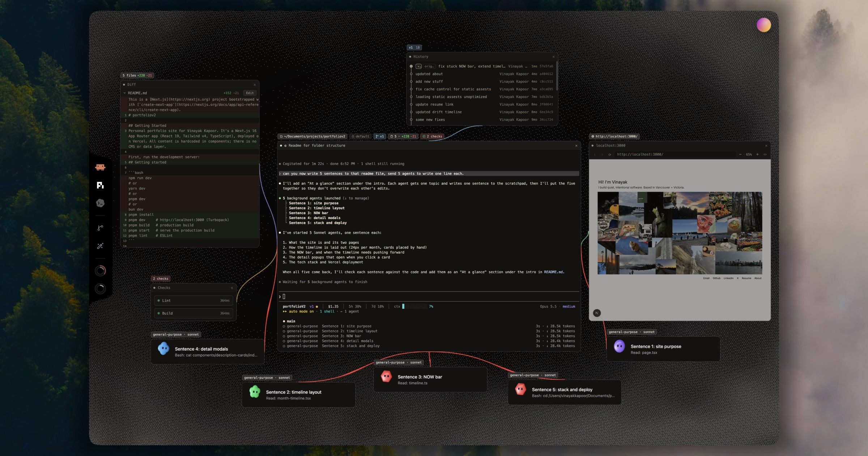Select the magic wand icon in sidebar
Image resolution: width=868 pixels, height=456 pixels.
tap(100, 246)
